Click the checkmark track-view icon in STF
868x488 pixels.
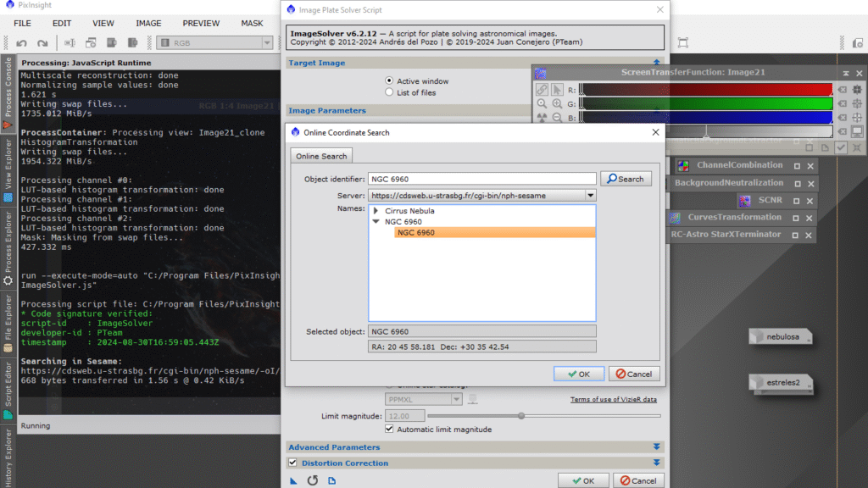841,147
